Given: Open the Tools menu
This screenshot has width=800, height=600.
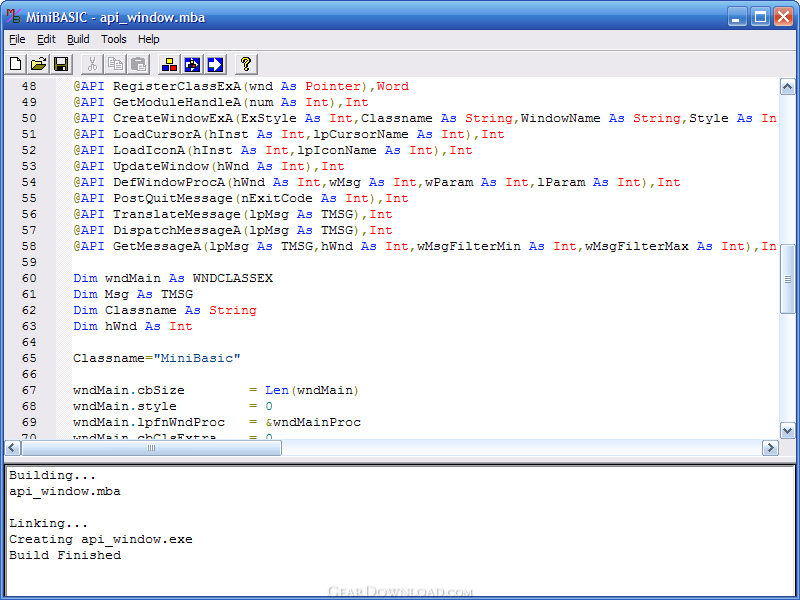Looking at the screenshot, I should tap(114, 39).
